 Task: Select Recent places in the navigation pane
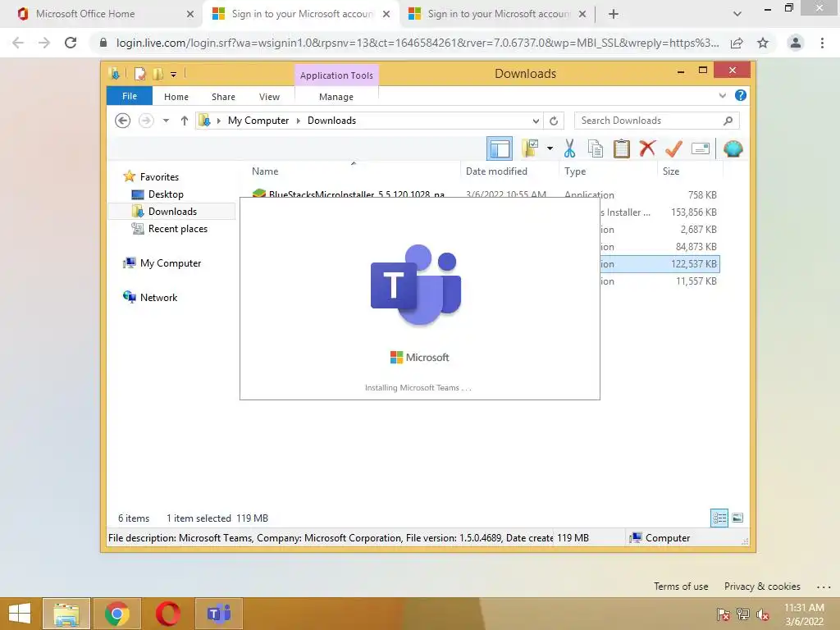[178, 229]
